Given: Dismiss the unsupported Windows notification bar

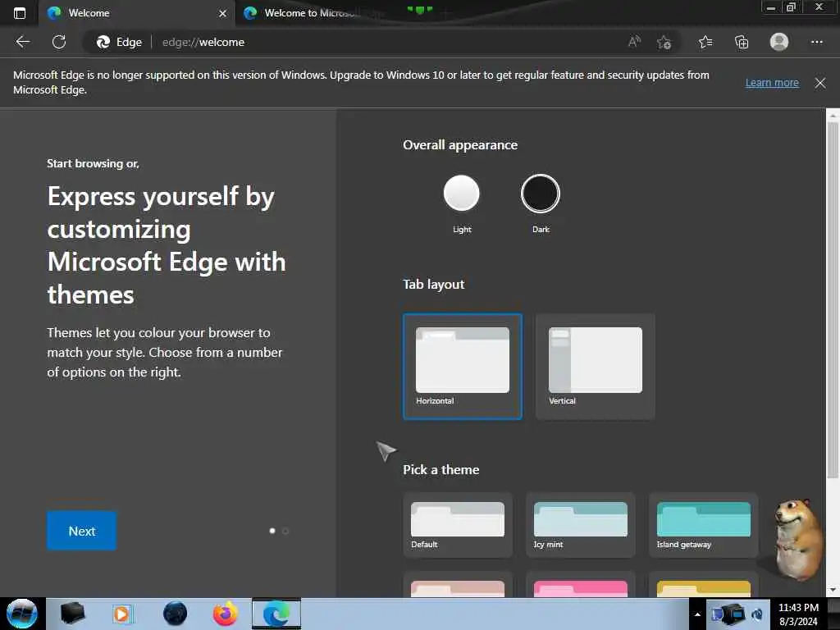Looking at the screenshot, I should [x=820, y=83].
